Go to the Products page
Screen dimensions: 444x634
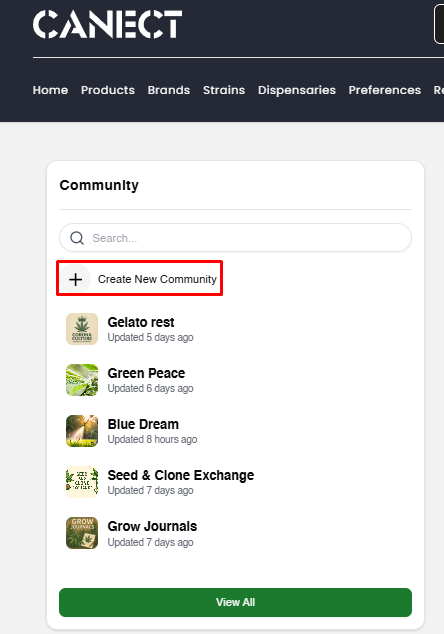(108, 90)
